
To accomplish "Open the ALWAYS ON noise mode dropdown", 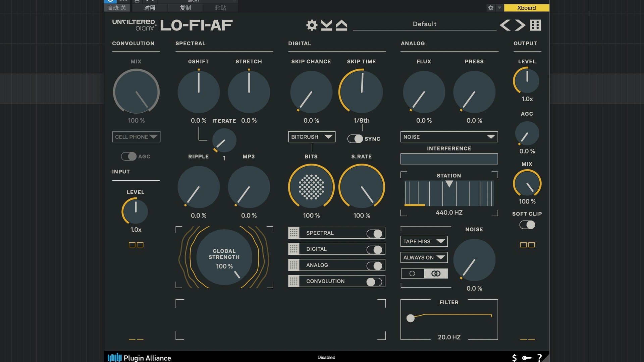I will (x=424, y=257).
